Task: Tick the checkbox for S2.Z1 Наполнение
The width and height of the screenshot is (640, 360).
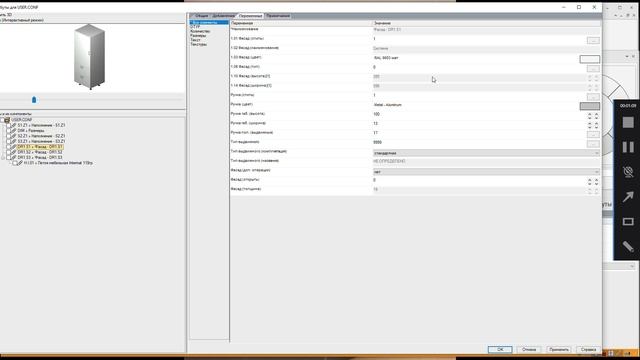Action: (9, 136)
